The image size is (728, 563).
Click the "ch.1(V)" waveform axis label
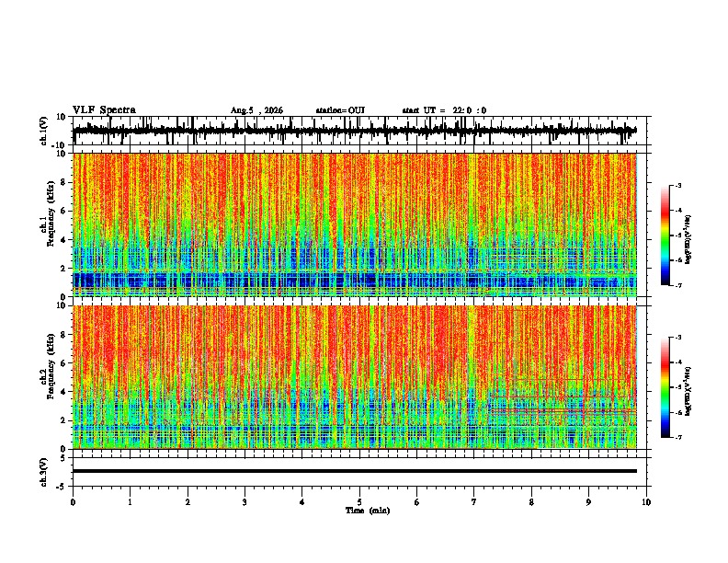click(44, 132)
